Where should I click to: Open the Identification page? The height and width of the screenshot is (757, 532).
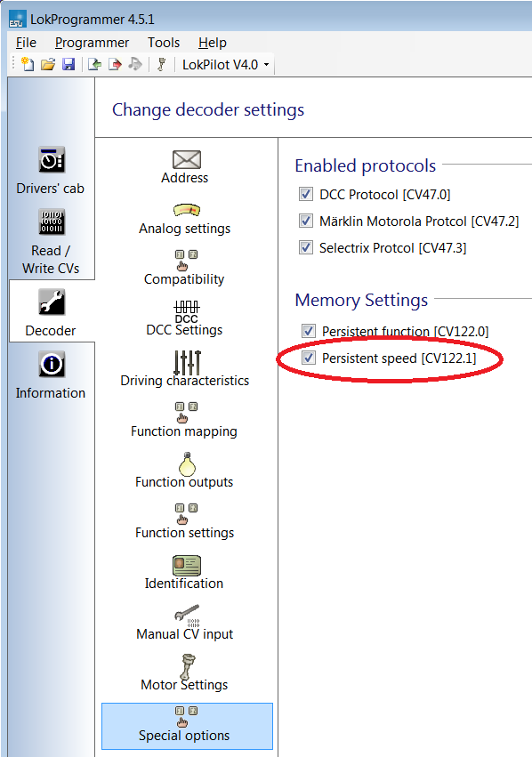pyautogui.click(x=184, y=573)
